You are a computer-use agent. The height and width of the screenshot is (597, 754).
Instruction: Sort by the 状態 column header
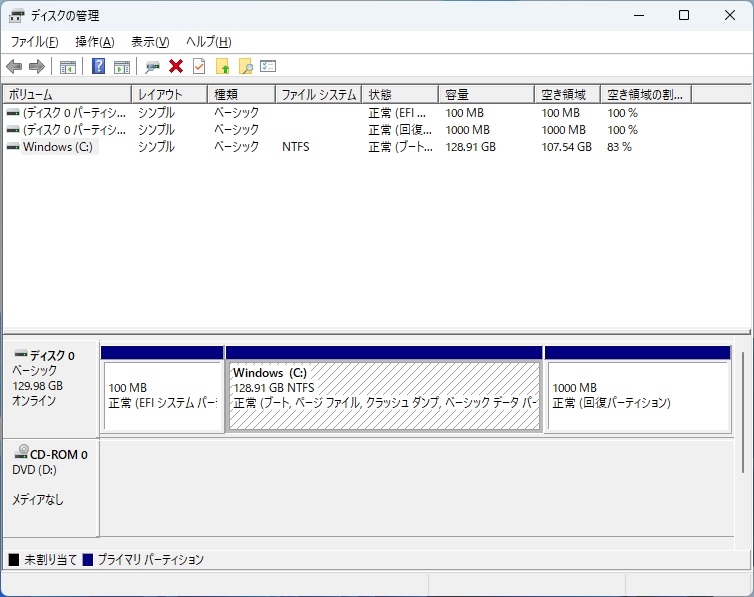[x=401, y=94]
